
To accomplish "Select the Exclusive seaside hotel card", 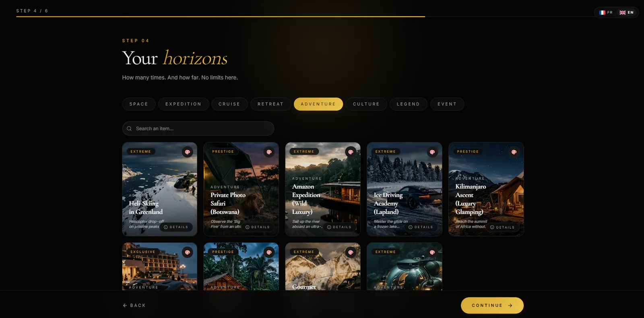I will tap(160, 266).
